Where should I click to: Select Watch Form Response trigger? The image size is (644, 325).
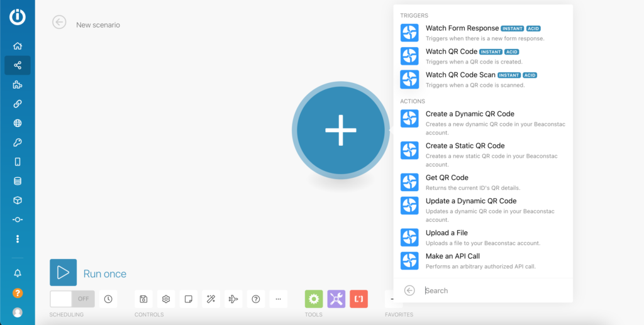[x=483, y=33]
